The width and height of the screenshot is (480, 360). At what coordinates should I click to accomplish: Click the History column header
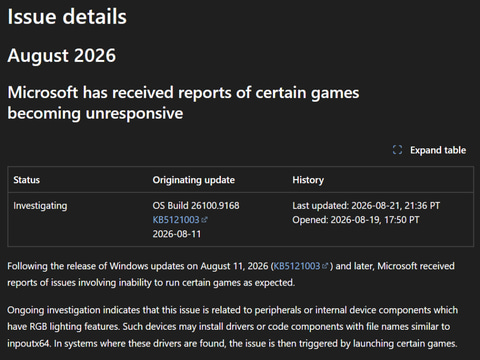pyautogui.click(x=308, y=180)
